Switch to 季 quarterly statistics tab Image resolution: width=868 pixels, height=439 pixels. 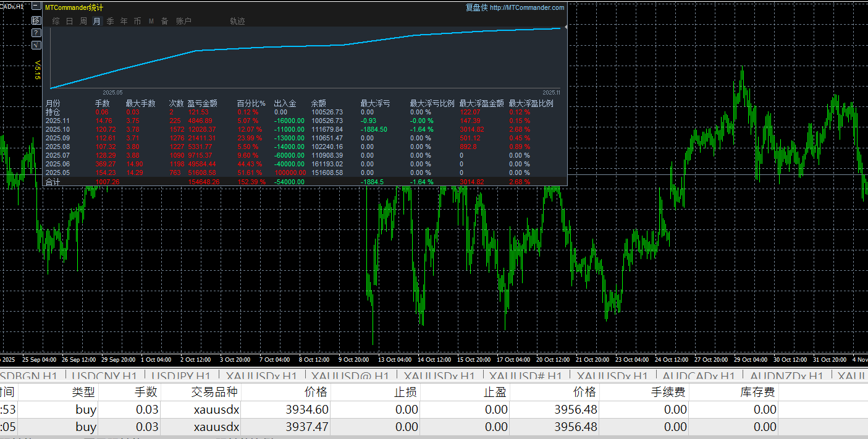[110, 21]
